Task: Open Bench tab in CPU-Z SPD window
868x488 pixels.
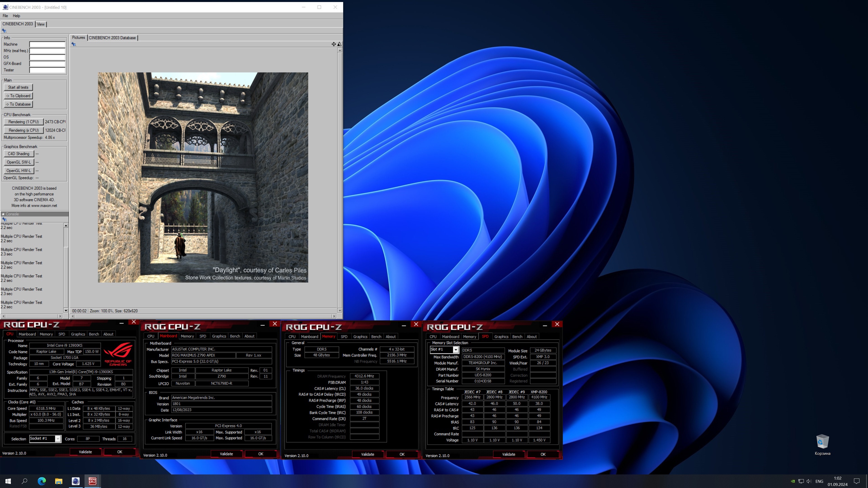Action: coord(517,337)
